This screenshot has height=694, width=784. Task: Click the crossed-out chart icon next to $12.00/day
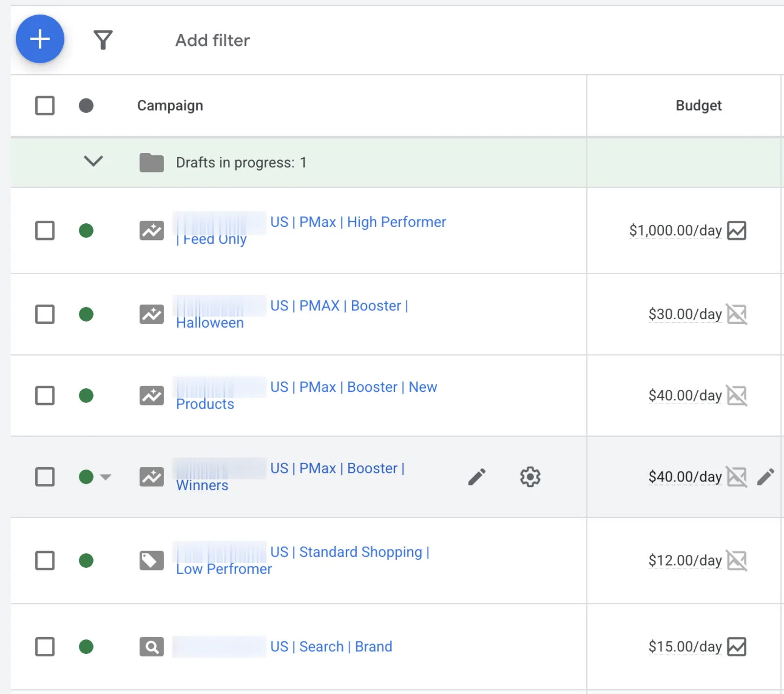click(736, 560)
